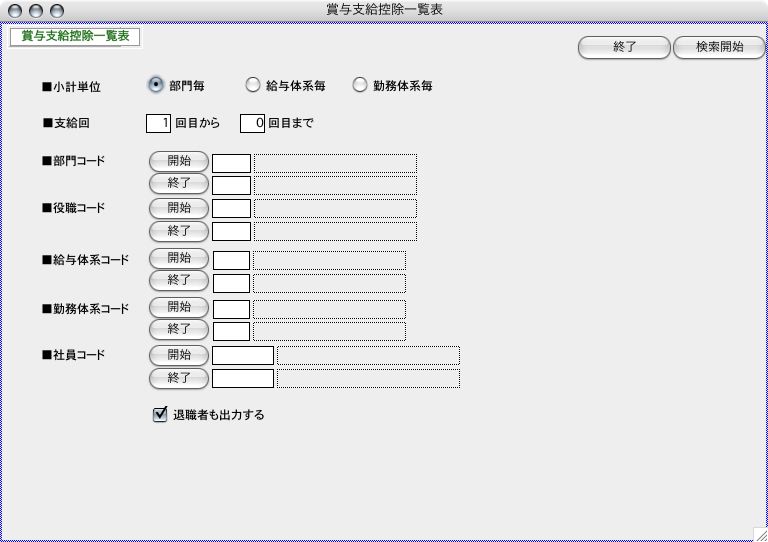Viewport: 768px width, 542px height.
Task: Switch to the 賞与支給控除一覧表 tab
Action: pos(75,36)
